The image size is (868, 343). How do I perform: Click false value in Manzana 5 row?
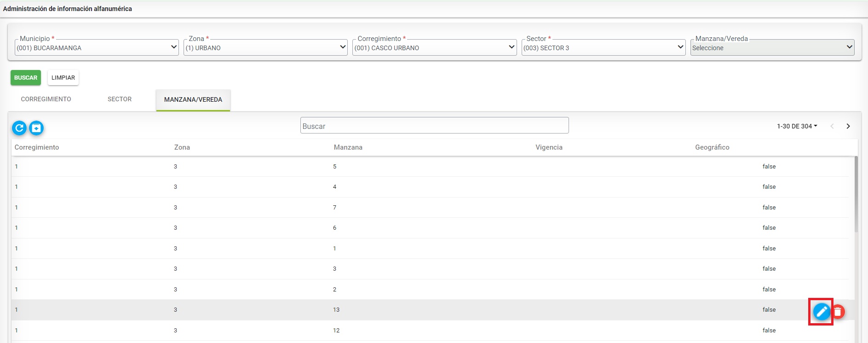tap(769, 167)
